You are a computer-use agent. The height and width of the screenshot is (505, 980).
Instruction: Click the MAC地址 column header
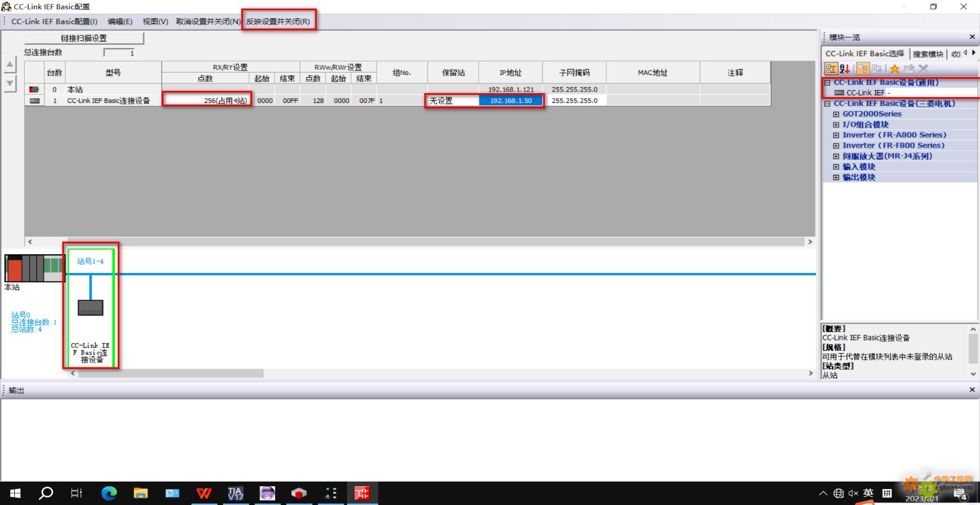pos(653,73)
